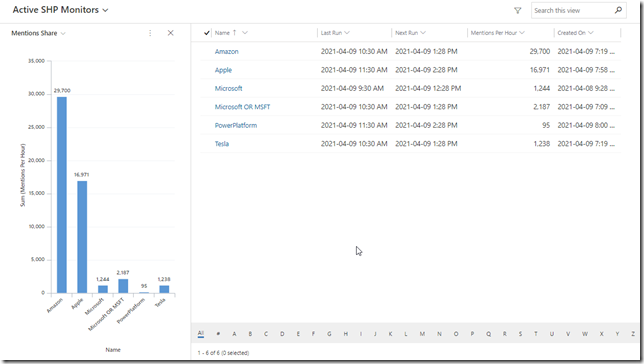Open chart more options (three dots)

tap(150, 33)
